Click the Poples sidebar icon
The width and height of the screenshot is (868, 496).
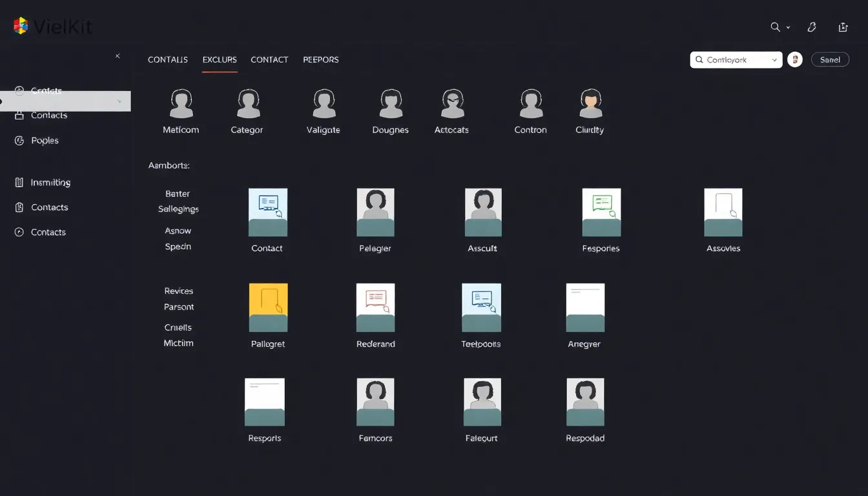tap(19, 141)
